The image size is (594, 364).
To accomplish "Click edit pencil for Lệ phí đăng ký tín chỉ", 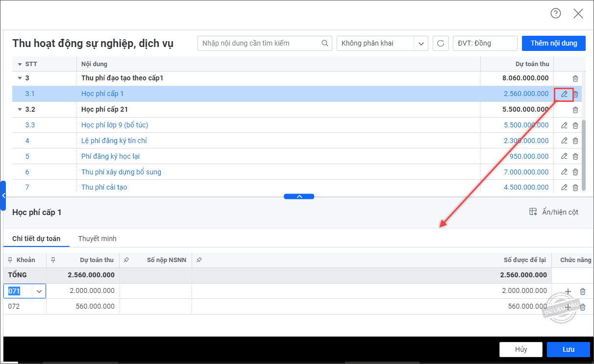I will click(x=564, y=141).
